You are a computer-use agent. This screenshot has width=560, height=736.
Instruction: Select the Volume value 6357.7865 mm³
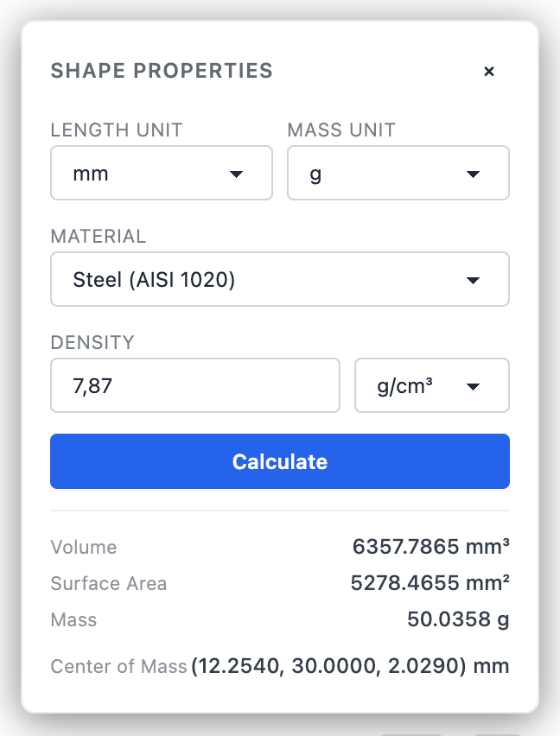click(x=431, y=546)
